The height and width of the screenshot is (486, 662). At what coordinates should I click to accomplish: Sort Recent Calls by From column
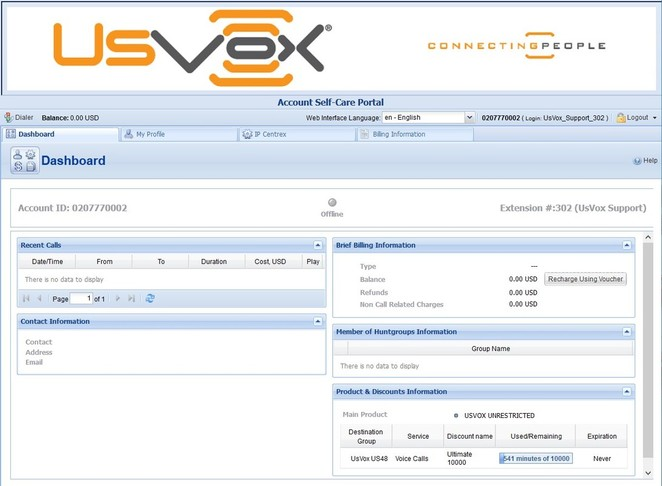pos(104,262)
